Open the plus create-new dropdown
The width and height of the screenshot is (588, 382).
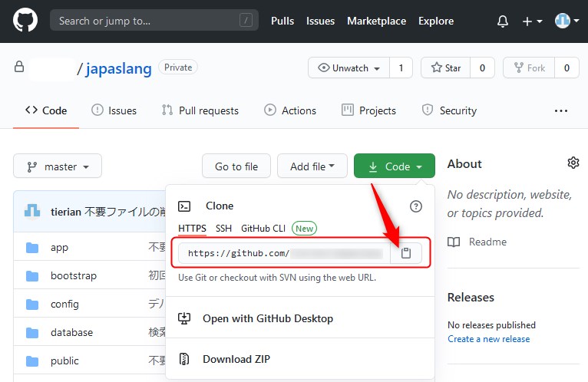[x=532, y=21]
